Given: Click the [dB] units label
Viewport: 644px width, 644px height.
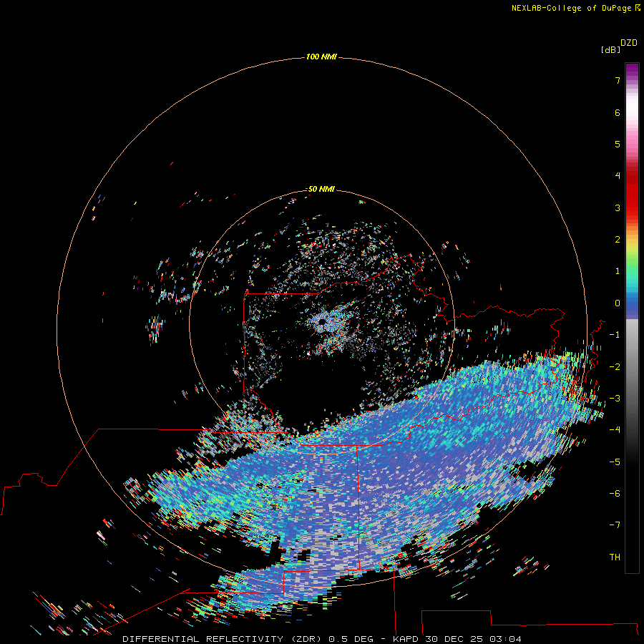Looking at the screenshot, I should (611, 49).
